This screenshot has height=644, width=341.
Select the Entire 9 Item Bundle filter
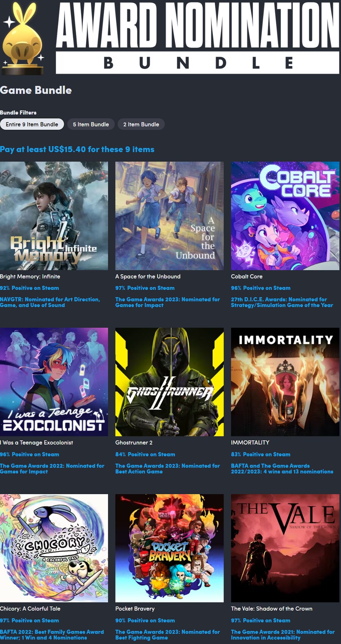32,124
